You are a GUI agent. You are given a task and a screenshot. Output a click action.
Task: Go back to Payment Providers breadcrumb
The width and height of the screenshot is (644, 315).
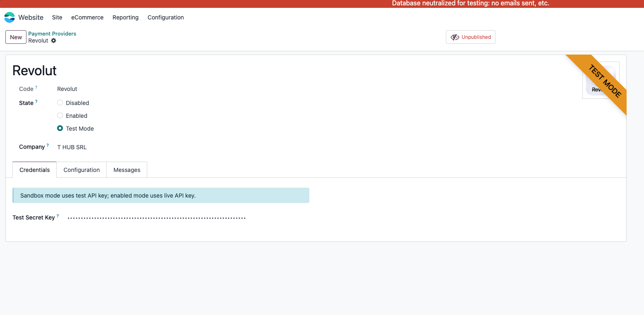coord(52,33)
